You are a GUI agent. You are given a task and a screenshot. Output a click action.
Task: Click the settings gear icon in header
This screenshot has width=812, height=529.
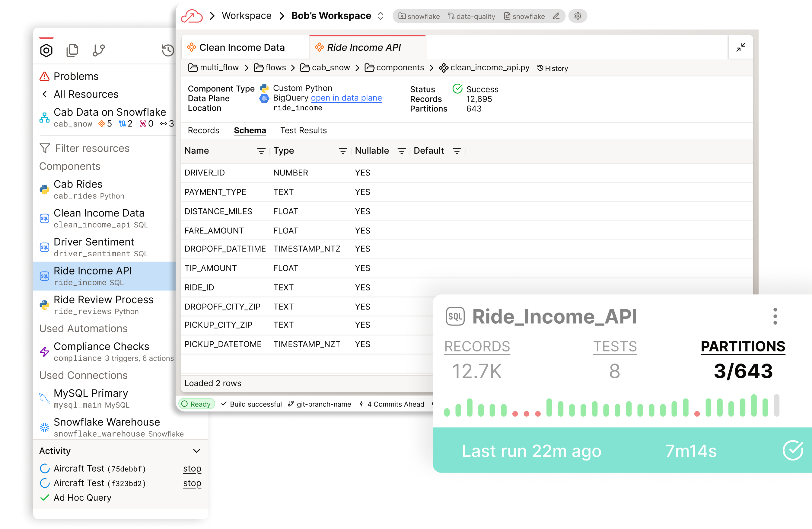[x=577, y=16]
